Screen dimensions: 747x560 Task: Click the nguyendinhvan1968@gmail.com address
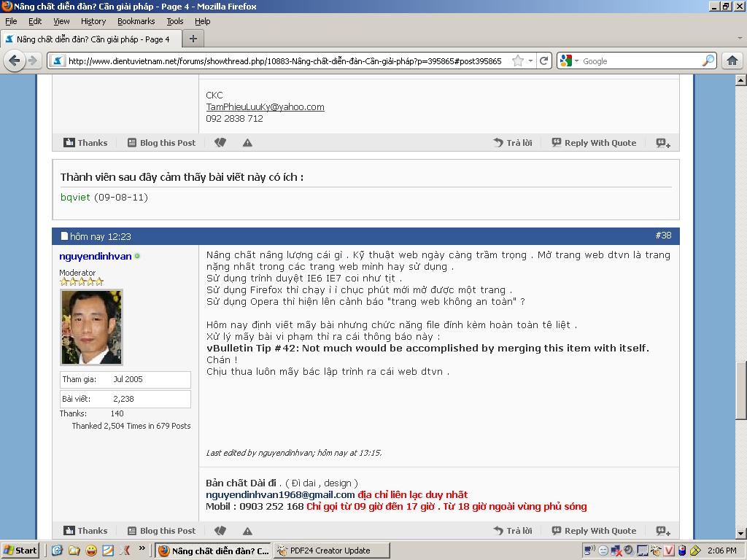(x=280, y=495)
